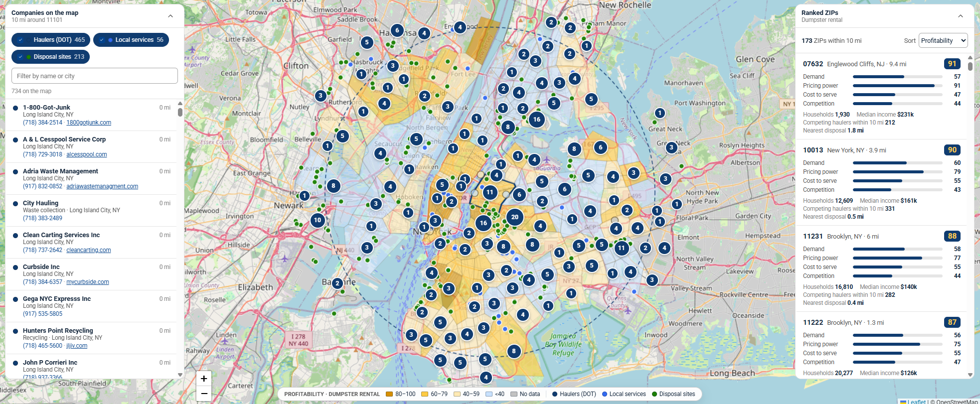This screenshot has height=404, width=980.
Task: Open alcesspool.com website link
Action: click(87, 154)
